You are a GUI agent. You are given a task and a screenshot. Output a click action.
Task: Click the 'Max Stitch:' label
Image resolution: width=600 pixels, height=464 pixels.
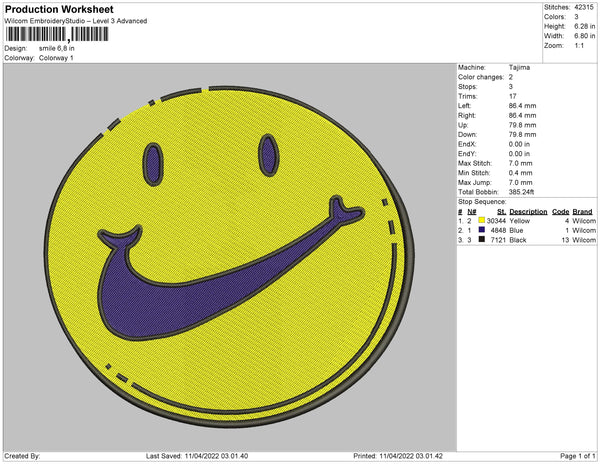[475, 163]
